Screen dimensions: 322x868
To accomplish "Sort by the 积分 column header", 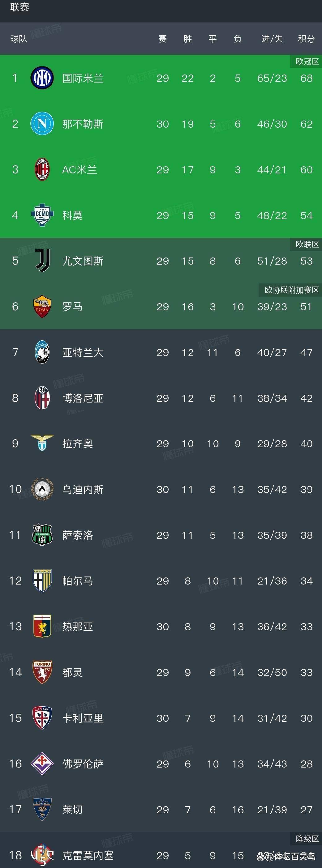I will pyautogui.click(x=306, y=39).
